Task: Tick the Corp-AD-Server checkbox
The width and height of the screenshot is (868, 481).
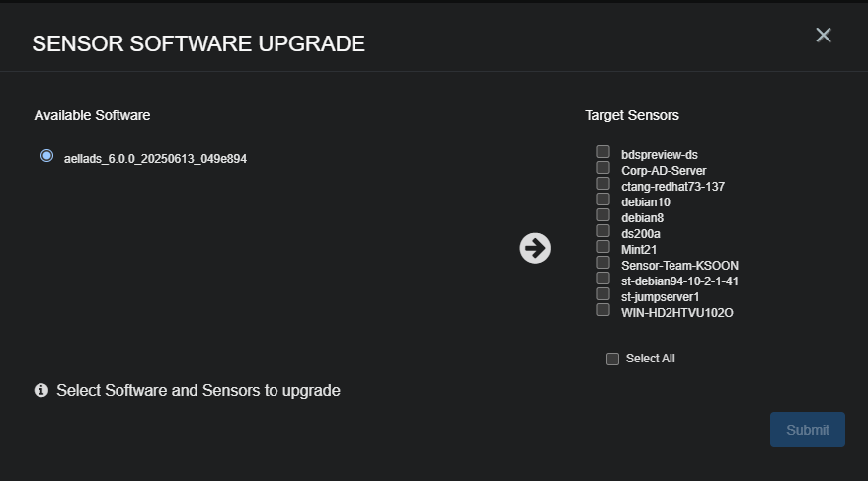Action: pos(603,168)
